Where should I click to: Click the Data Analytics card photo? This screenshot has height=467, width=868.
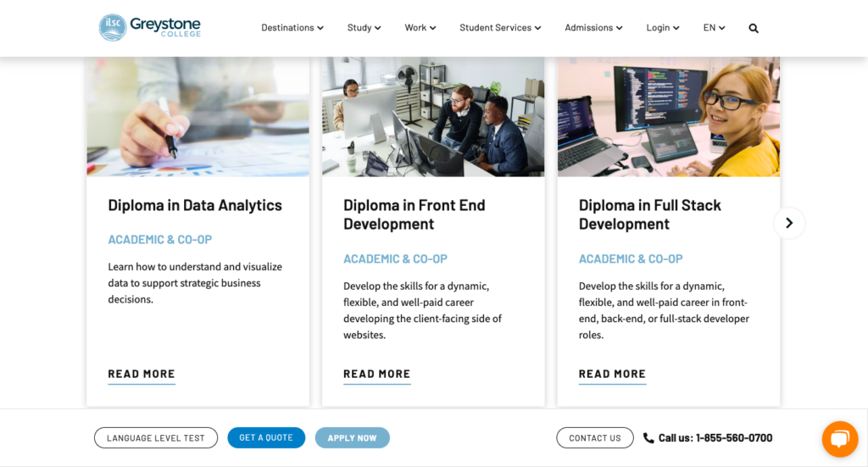point(198,117)
